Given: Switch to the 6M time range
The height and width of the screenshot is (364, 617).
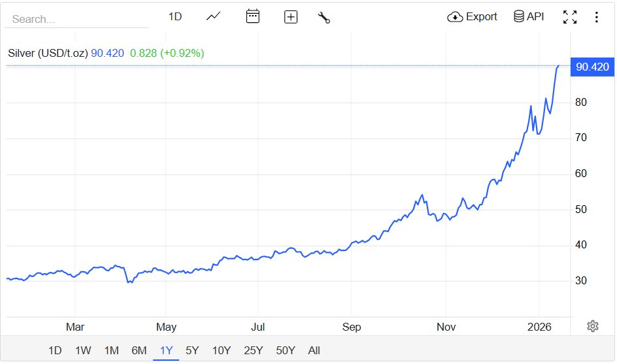Looking at the screenshot, I should click(139, 350).
